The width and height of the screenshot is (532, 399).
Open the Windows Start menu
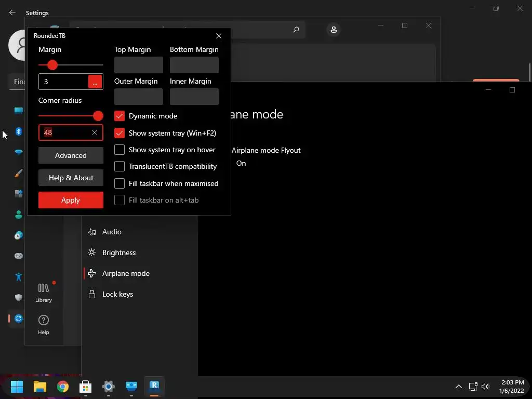(x=17, y=386)
